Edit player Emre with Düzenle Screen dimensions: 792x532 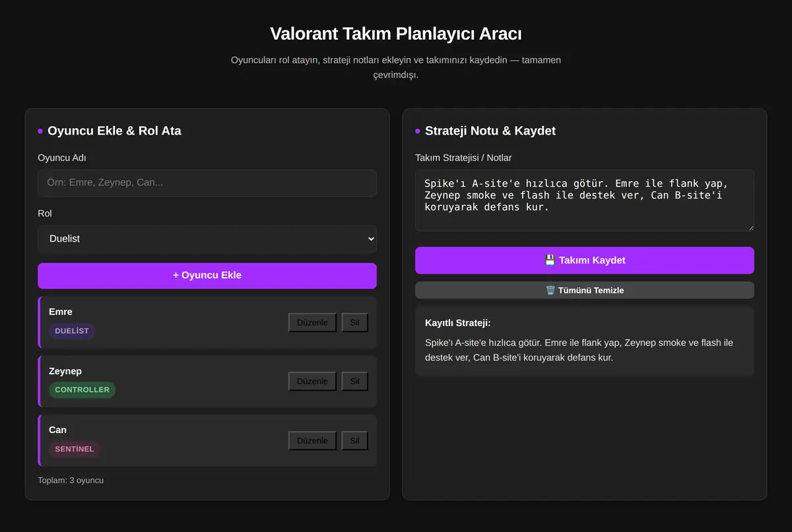[x=312, y=322]
